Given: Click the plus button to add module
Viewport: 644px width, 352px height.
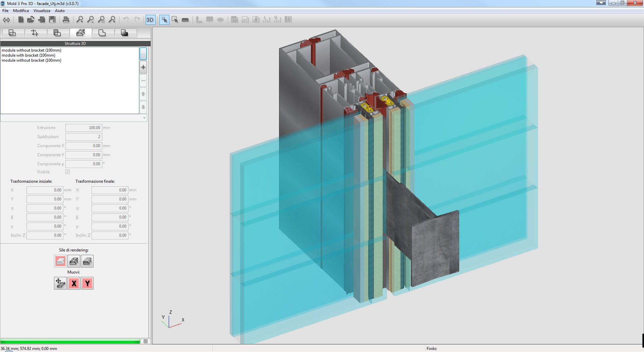Looking at the screenshot, I should (143, 67).
